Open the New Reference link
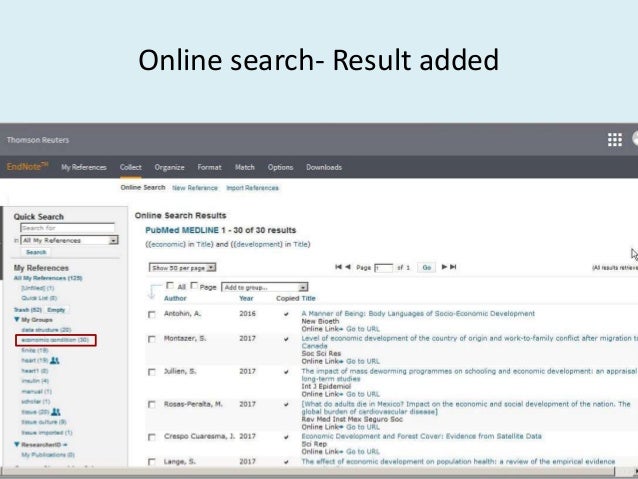 [195, 188]
